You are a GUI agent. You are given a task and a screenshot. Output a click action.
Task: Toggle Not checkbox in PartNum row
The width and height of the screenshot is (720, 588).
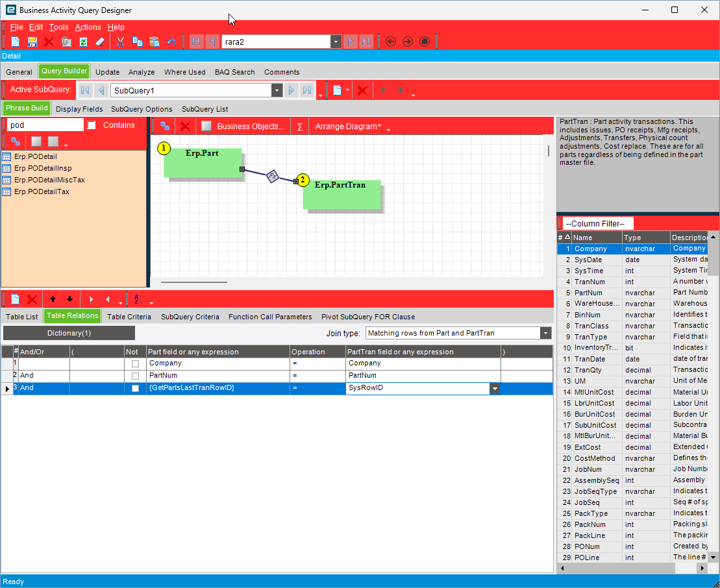pos(135,376)
